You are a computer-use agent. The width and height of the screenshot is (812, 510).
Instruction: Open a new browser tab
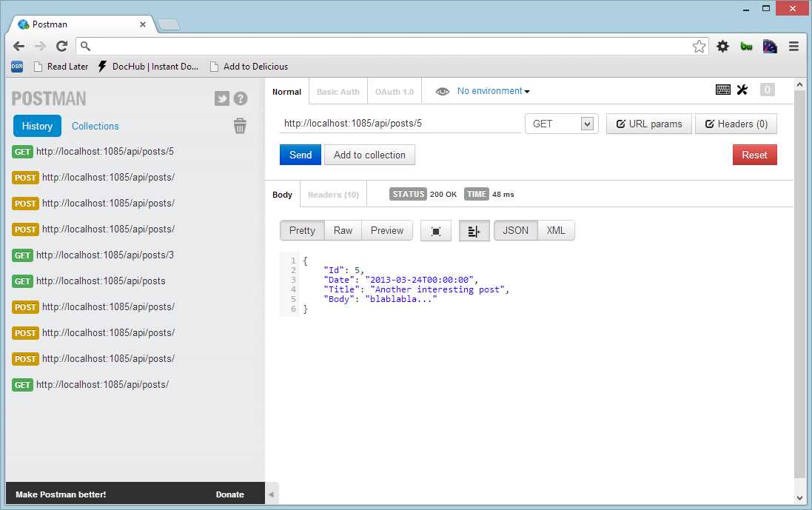pyautogui.click(x=168, y=24)
